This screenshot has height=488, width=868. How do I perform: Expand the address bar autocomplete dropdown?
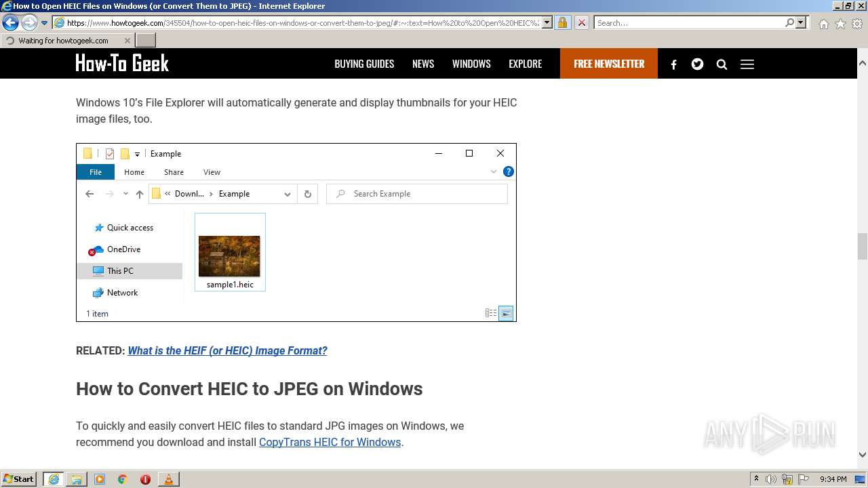547,23
